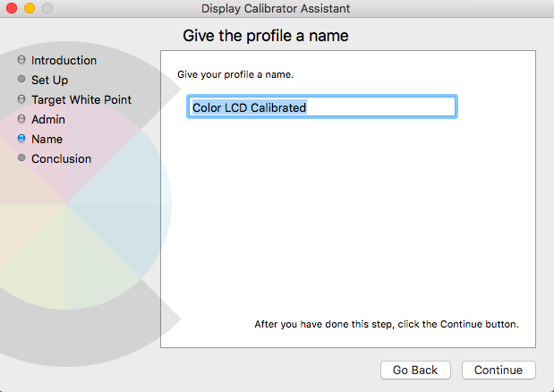Screen dimensions: 554x392
Task: Select the Target White Point label
Action: click(81, 99)
